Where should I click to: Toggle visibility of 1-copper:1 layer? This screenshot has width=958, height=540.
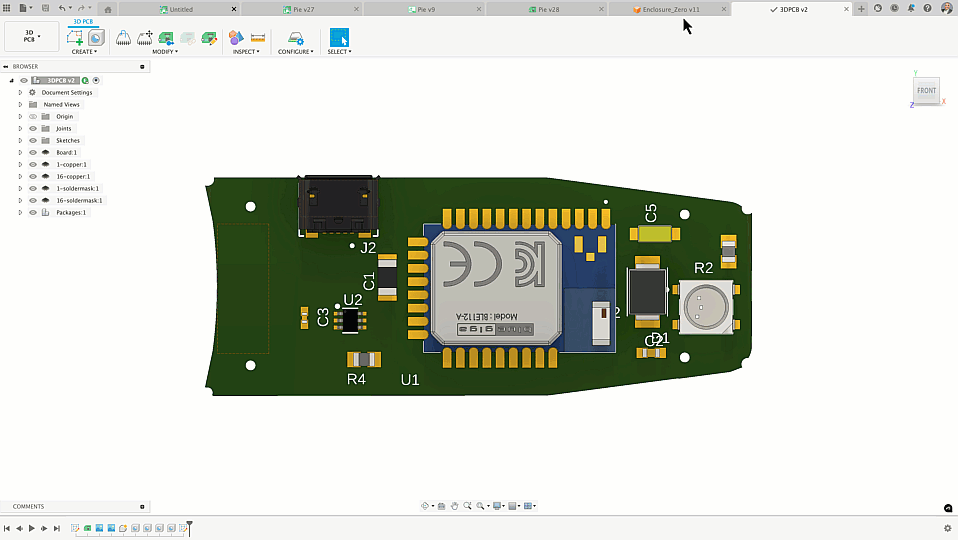(33, 165)
